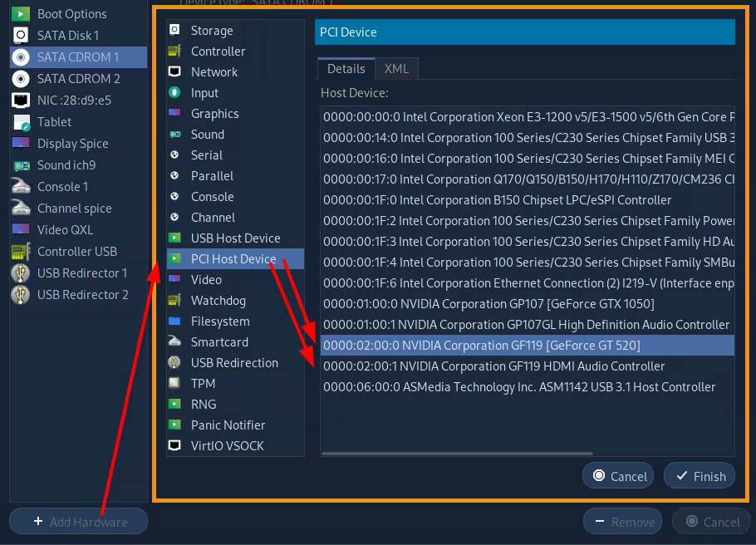Select Console in the Add Hardware type list

tap(235, 196)
